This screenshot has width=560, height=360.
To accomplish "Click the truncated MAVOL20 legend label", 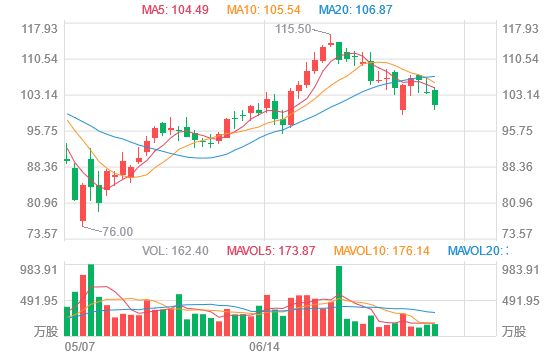I will click(478, 251).
